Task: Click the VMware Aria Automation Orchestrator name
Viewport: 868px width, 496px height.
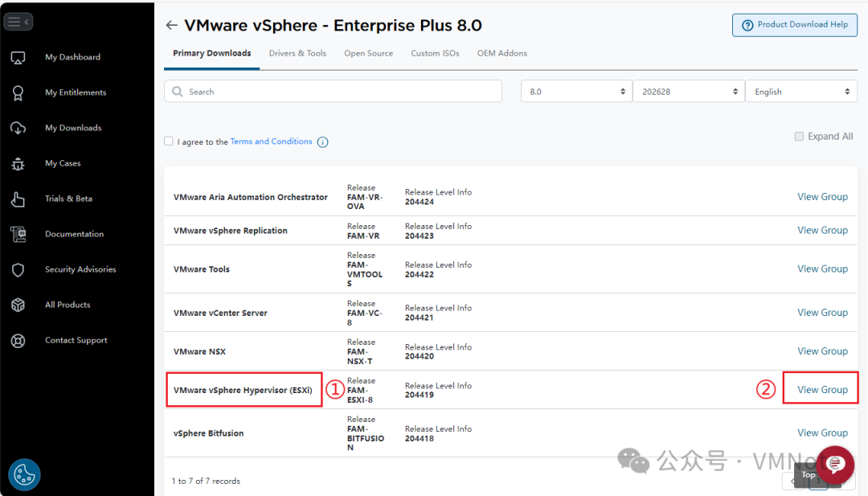Action: [250, 197]
